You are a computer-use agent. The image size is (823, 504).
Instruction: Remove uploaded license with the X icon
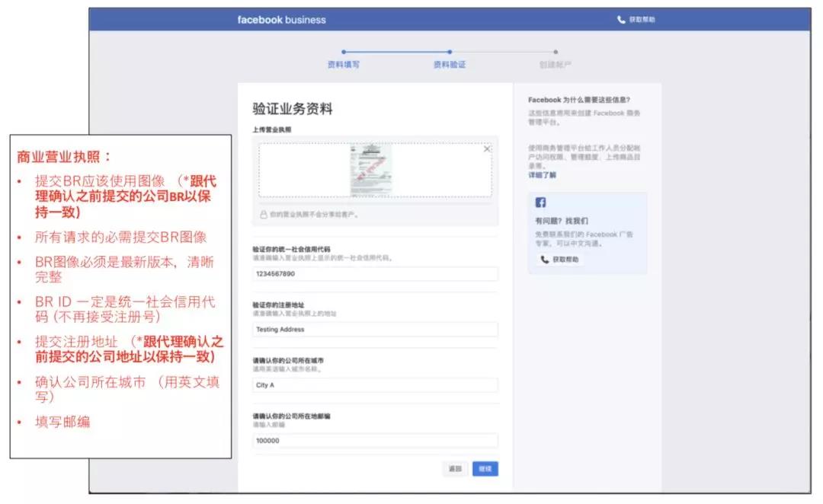(486, 149)
